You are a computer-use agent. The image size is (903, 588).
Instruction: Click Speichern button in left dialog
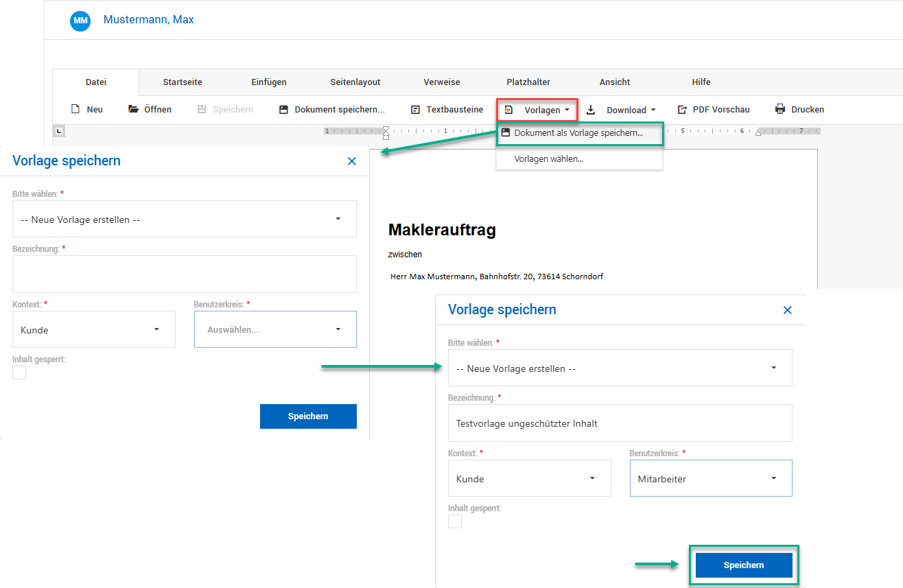pyautogui.click(x=308, y=416)
